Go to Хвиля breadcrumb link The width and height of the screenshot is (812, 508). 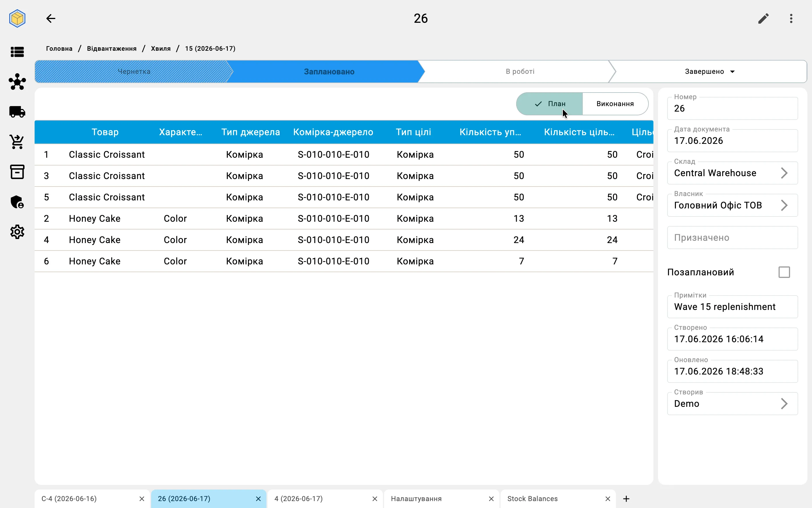tap(161, 48)
